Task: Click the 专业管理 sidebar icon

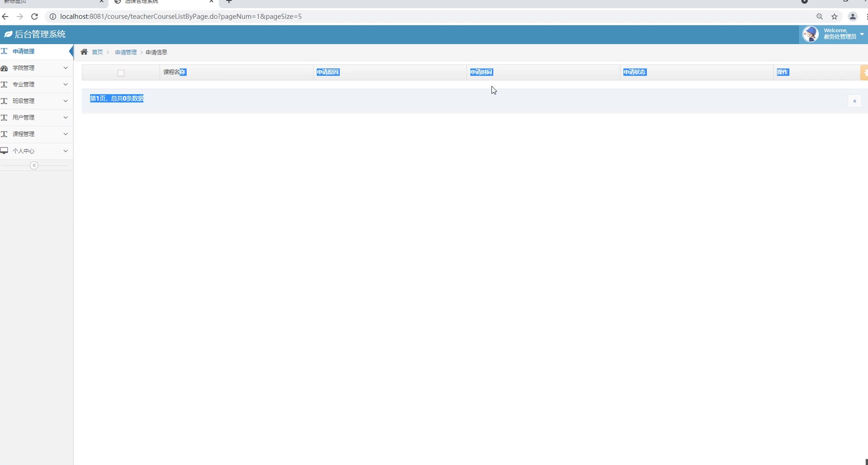Action: 4,85
